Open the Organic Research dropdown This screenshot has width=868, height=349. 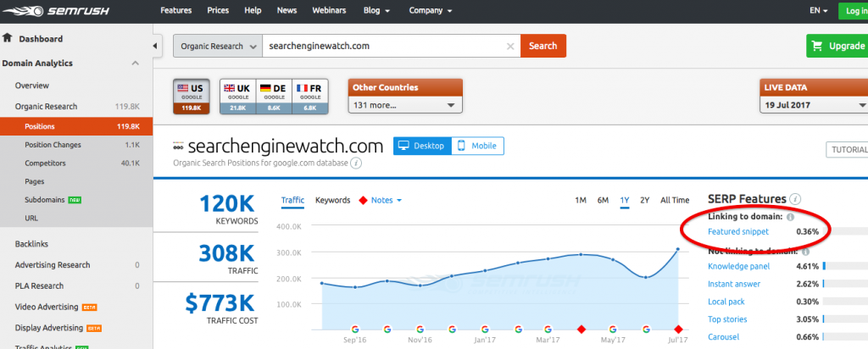[218, 47]
